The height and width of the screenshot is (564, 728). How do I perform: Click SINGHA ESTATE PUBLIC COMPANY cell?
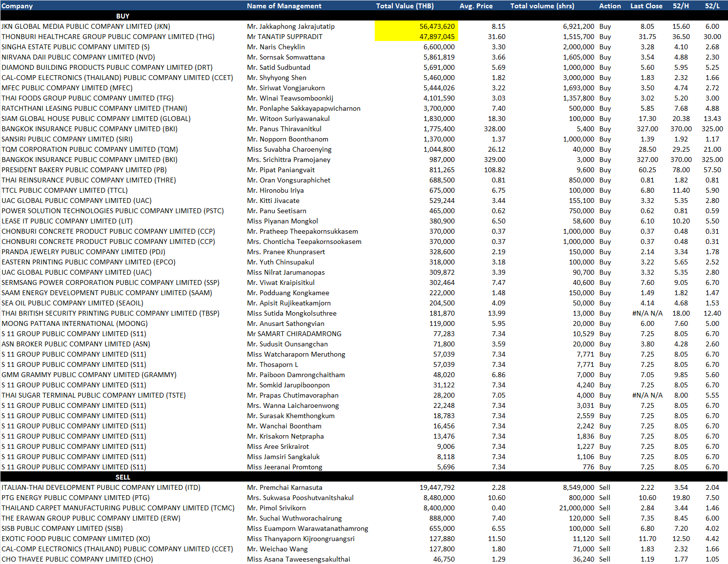pos(76,47)
